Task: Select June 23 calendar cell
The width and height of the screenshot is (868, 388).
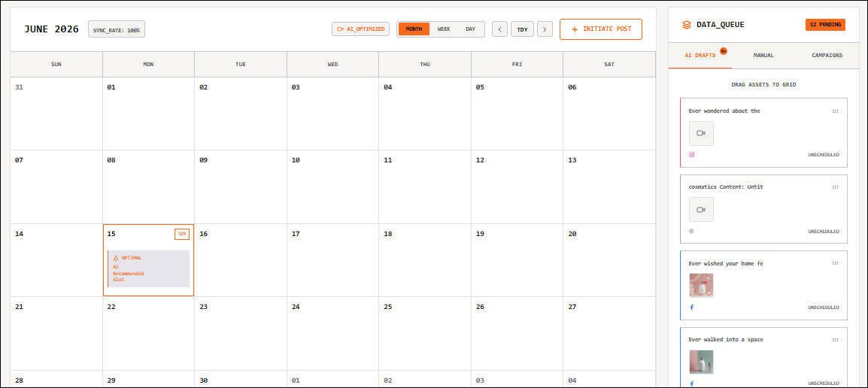Action: pyautogui.click(x=240, y=334)
